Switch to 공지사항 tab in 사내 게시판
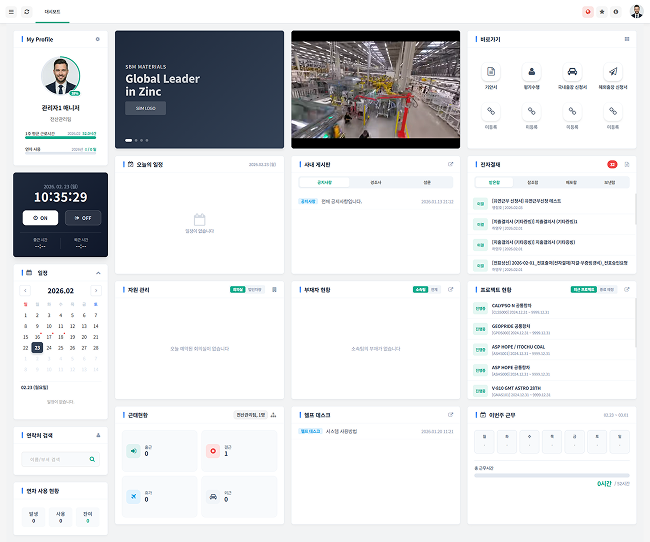This screenshot has height=542, width=650. click(x=324, y=183)
